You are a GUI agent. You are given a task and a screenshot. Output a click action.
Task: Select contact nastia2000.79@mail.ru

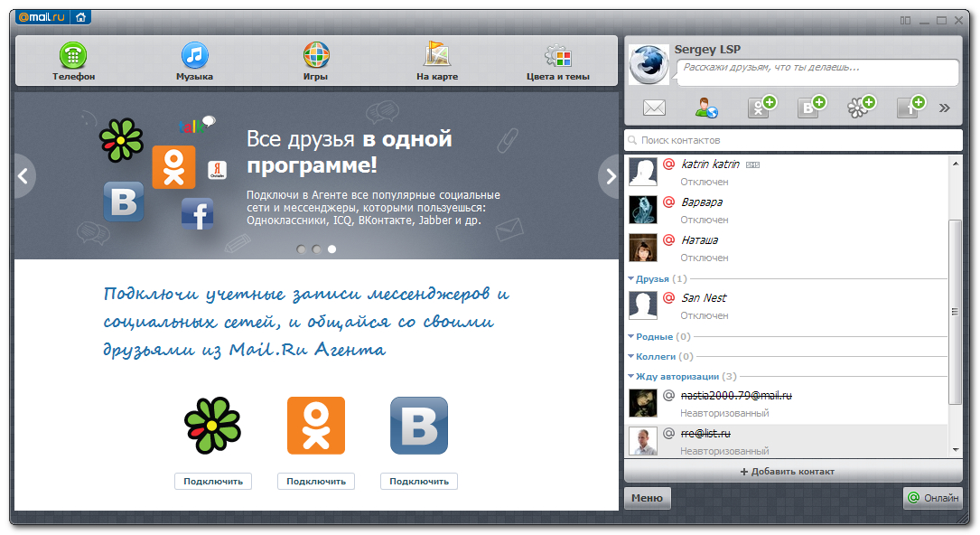[x=786, y=404]
